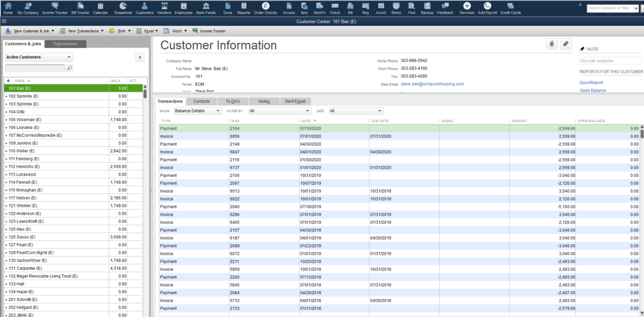Open the Show Balance Details dropdown
644x317 pixels.
tap(198, 111)
